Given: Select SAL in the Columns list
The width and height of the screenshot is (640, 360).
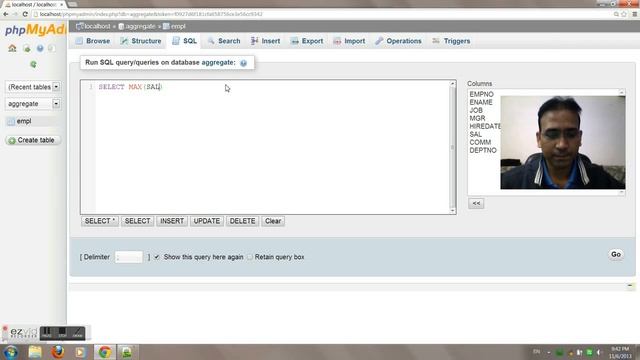Looking at the screenshot, I should (x=476, y=134).
